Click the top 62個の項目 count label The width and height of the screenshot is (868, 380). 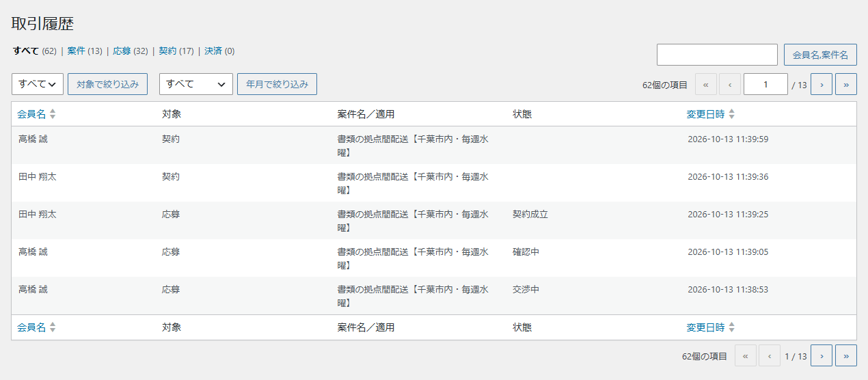click(x=665, y=85)
